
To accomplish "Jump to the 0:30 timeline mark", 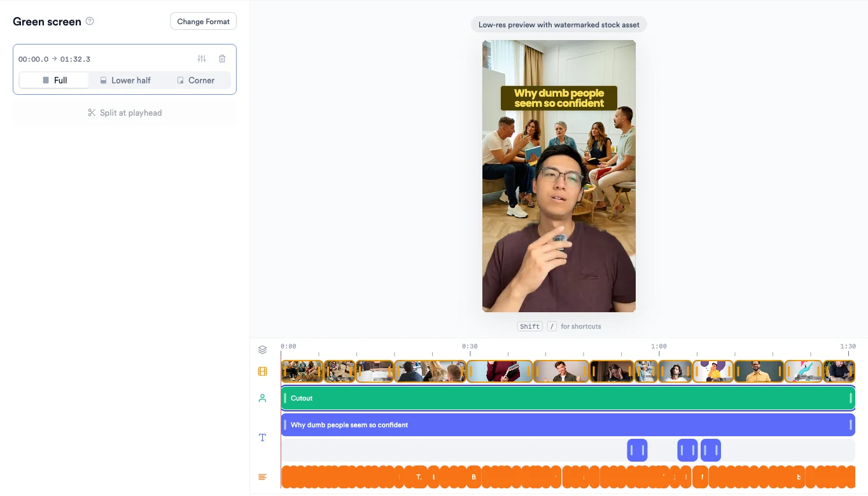I will coord(470,347).
